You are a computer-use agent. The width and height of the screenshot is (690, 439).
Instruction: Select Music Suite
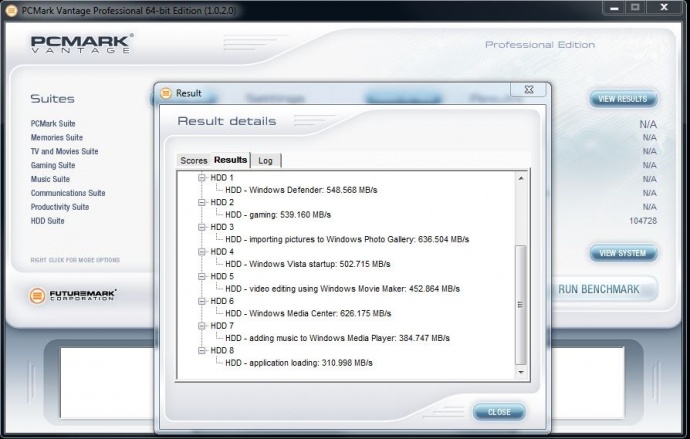[50, 179]
